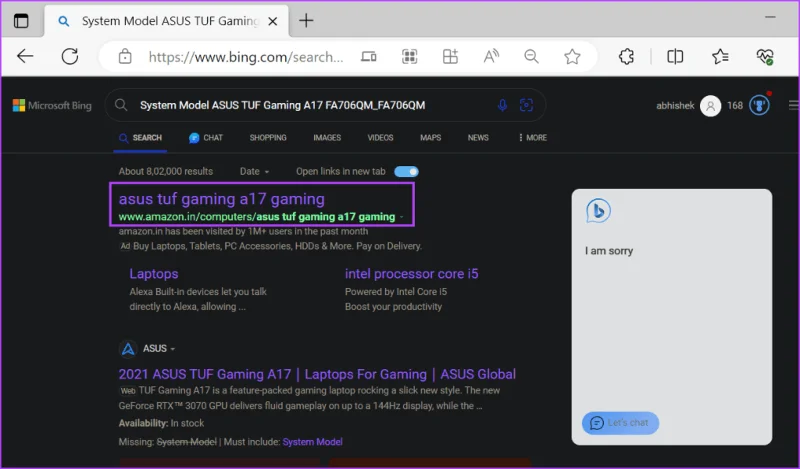
Task: View site information lock icon
Action: [125, 56]
